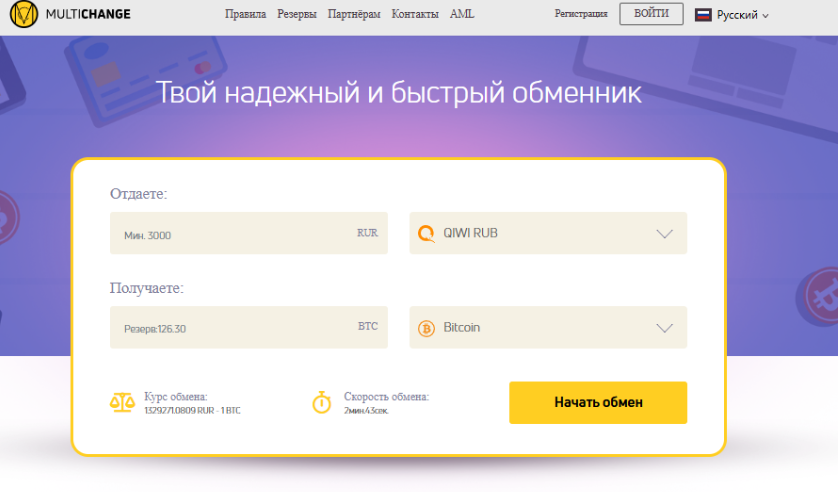Click the scales exchange rate icon

click(122, 402)
